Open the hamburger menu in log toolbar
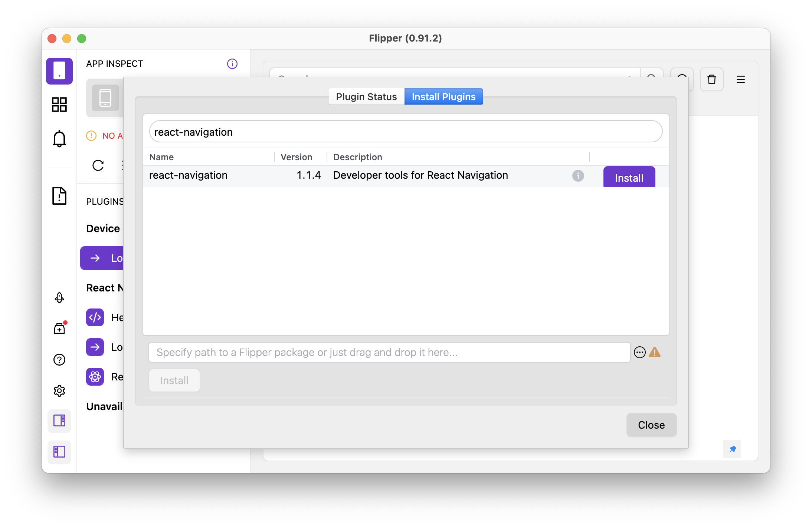This screenshot has height=528, width=812. (x=740, y=79)
